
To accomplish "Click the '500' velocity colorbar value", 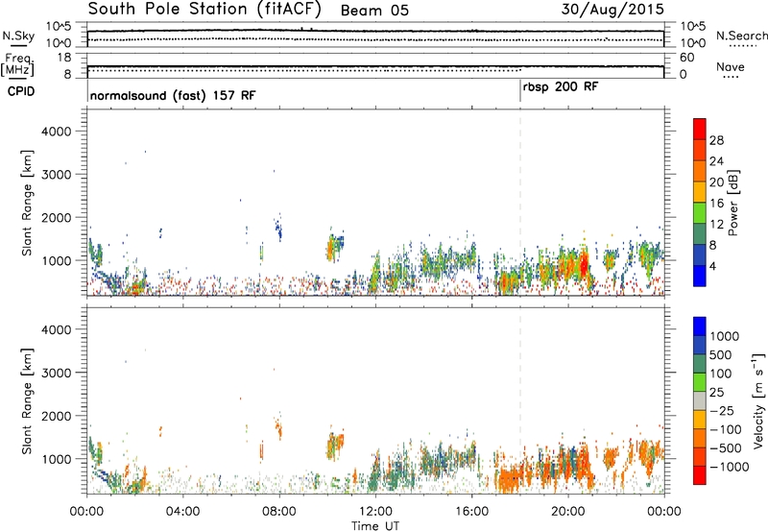I will pyautogui.click(x=721, y=354).
